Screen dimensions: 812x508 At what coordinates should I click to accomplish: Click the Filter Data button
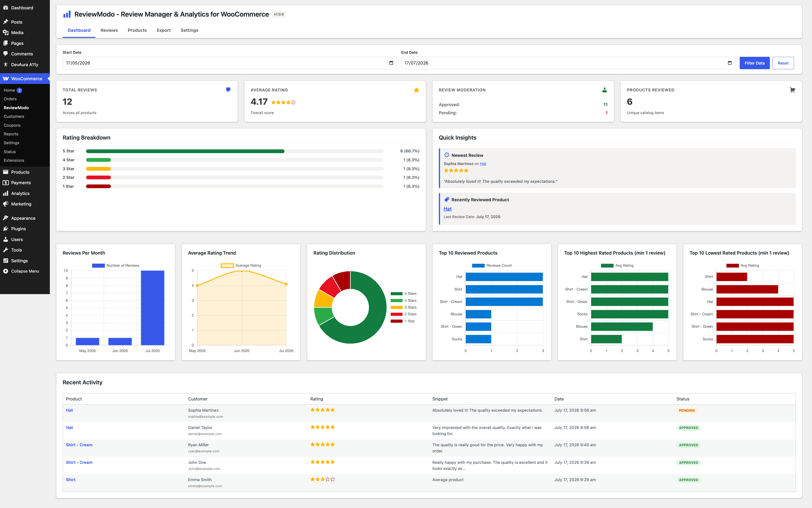click(754, 63)
